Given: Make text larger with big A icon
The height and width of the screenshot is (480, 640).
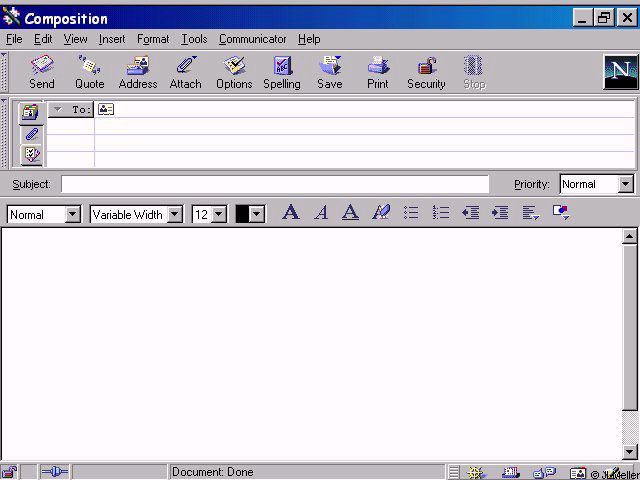Looking at the screenshot, I should click(291, 213).
